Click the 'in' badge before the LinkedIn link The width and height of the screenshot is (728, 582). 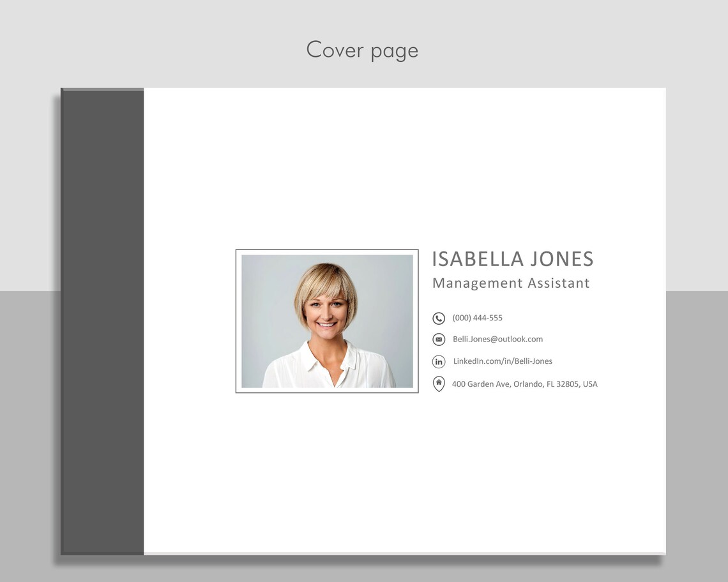(439, 361)
